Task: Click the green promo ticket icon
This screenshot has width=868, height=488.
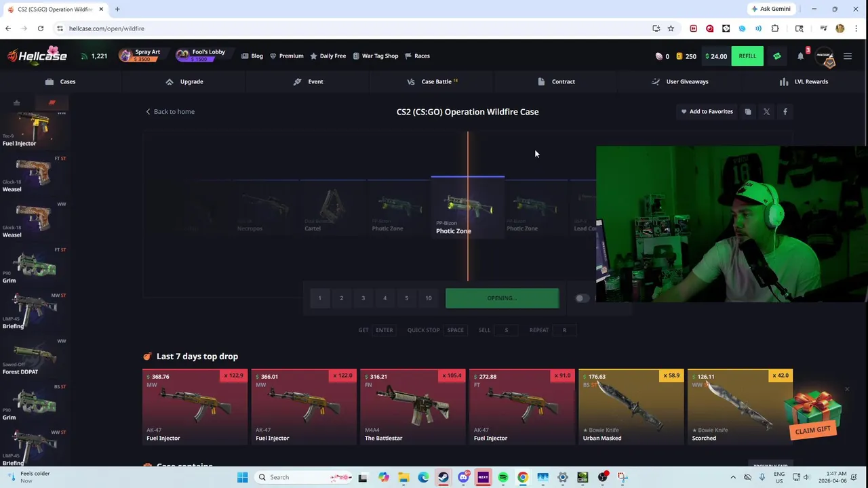Action: coord(777,56)
